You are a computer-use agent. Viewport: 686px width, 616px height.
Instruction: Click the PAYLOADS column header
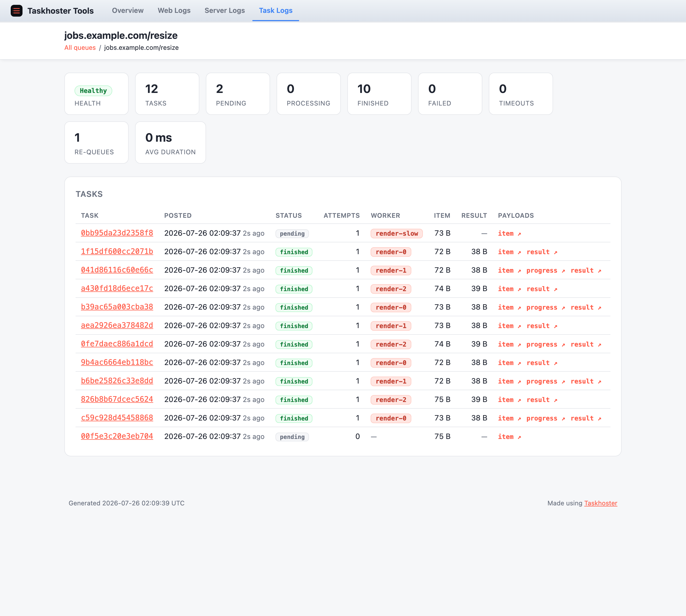point(516,216)
